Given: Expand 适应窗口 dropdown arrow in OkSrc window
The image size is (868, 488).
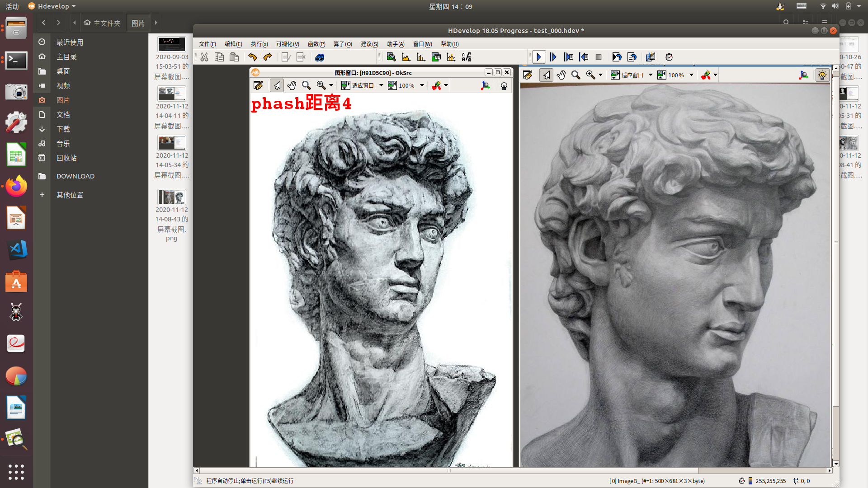Looking at the screenshot, I should [381, 85].
